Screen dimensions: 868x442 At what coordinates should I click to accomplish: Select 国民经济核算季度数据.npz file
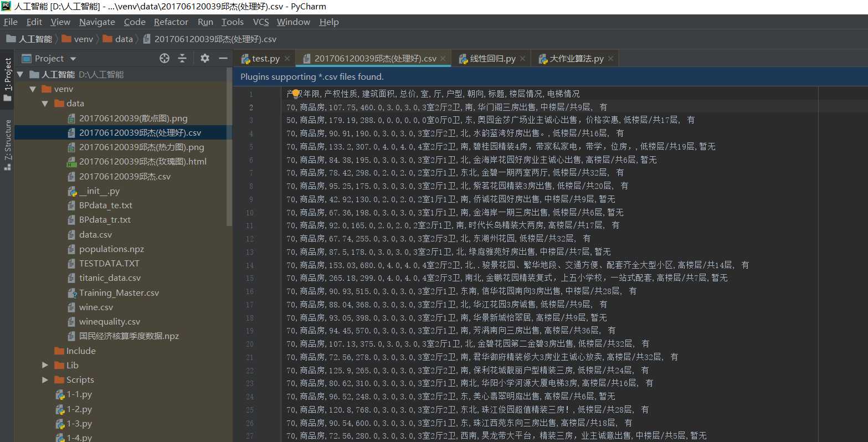[x=129, y=336]
